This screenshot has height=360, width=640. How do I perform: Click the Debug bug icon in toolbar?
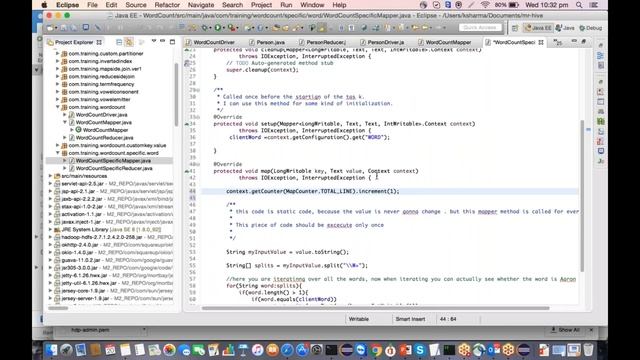coord(204,28)
